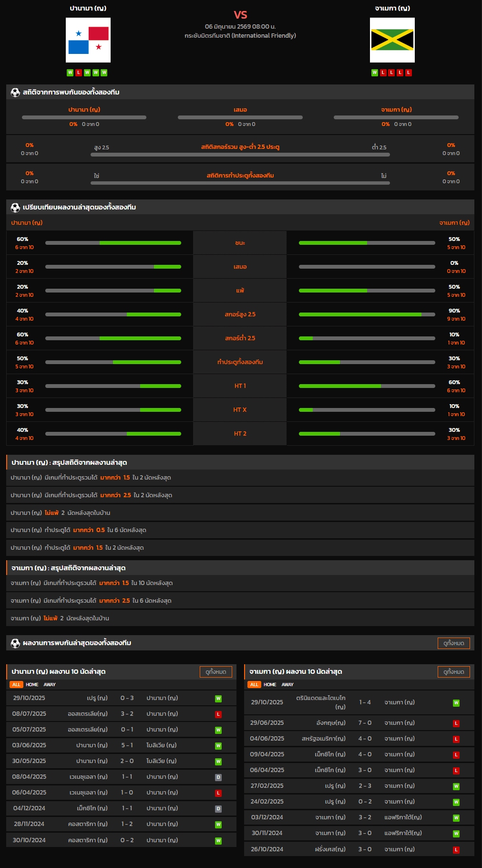482x868 pixels.
Task: Click L badge for Jamaica 04/06/2025 match
Action: (x=456, y=739)
